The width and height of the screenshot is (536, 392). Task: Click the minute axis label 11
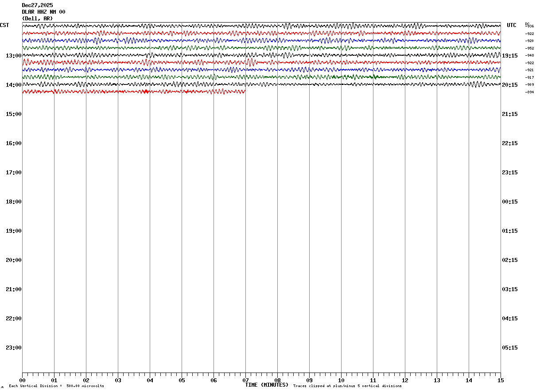pos(373,380)
